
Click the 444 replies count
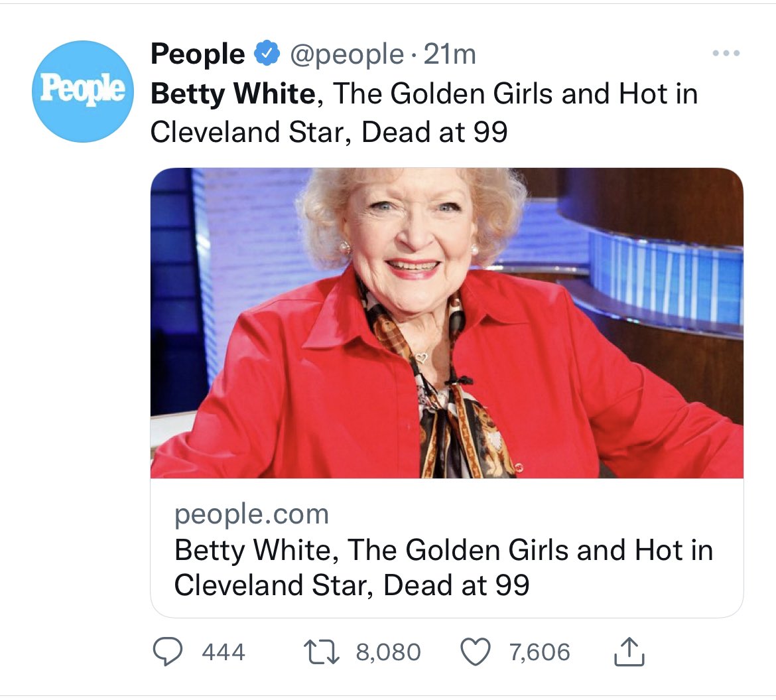[224, 652]
